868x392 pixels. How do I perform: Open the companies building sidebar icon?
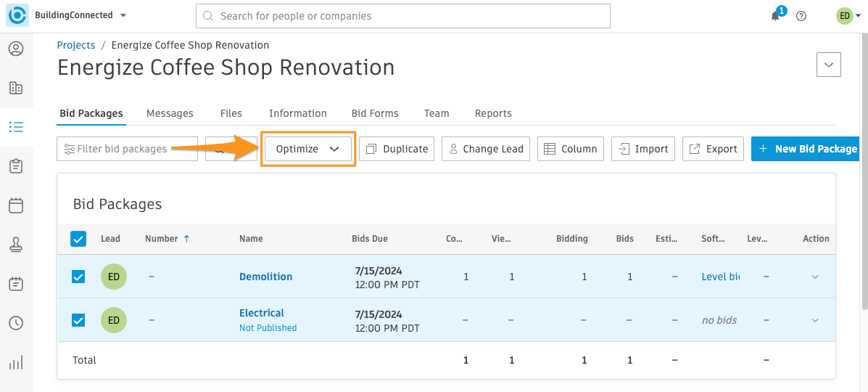[x=16, y=88]
